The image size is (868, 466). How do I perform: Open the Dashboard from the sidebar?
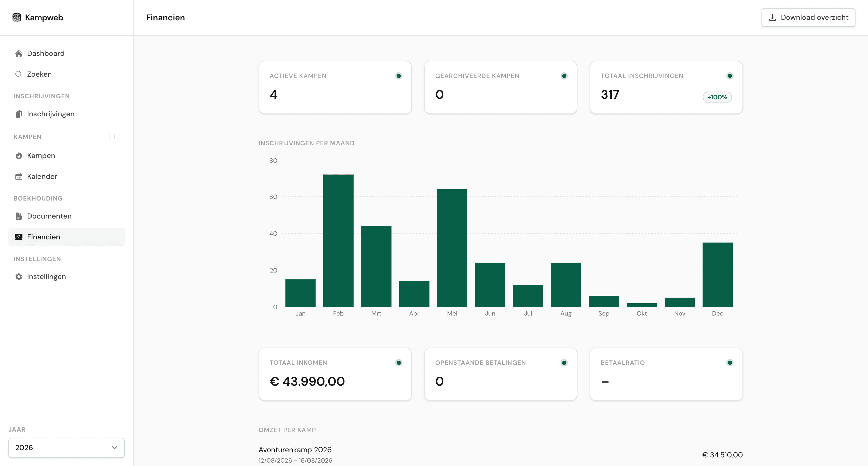point(45,53)
